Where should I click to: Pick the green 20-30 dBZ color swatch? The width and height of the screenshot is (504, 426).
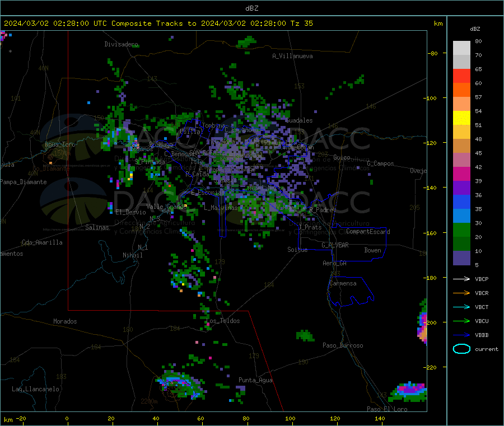(x=461, y=230)
